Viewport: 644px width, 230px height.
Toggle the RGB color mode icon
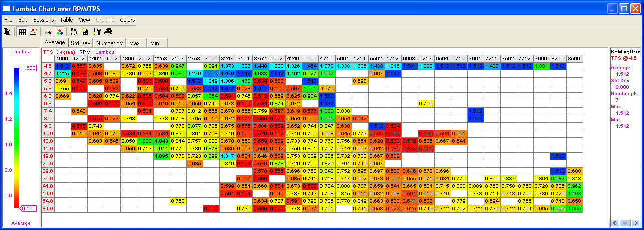[x=60, y=31]
